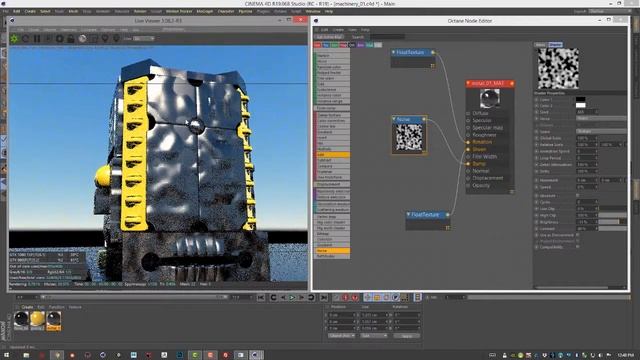Play the animation forward
The height and width of the screenshot is (360, 640).
coord(292,298)
